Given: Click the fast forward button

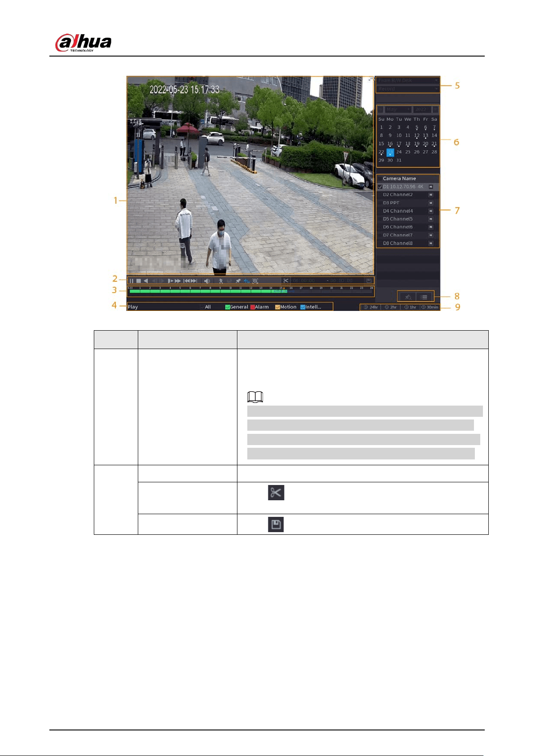Looking at the screenshot, I should (x=178, y=281).
